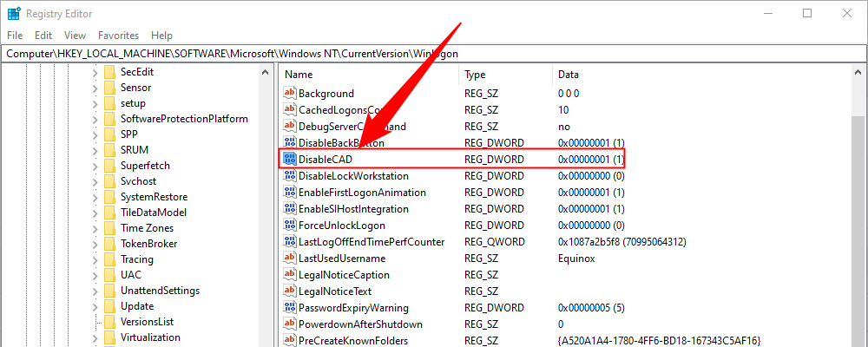Sort values by Name column header
868x347 pixels.
369,75
